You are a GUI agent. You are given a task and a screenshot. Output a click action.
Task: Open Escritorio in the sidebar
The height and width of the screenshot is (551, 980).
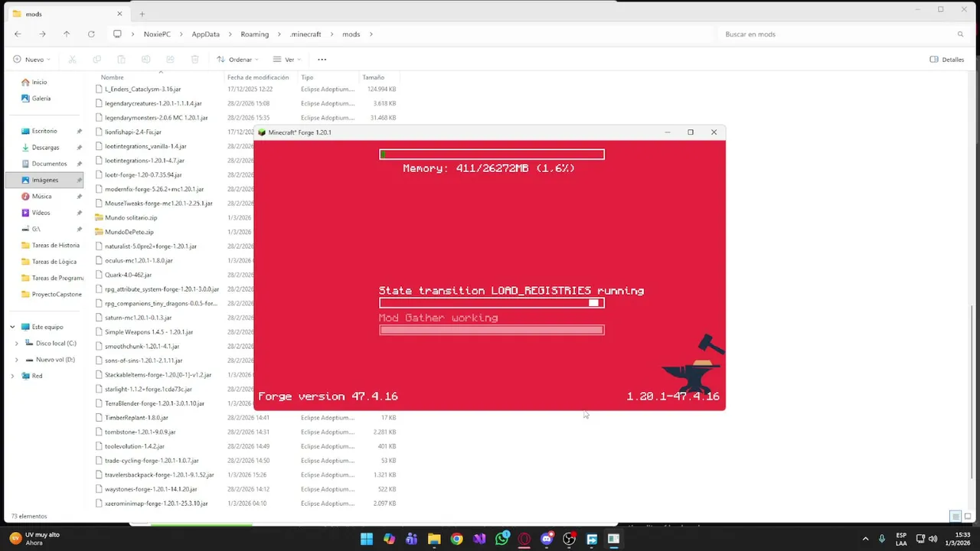[46, 131]
